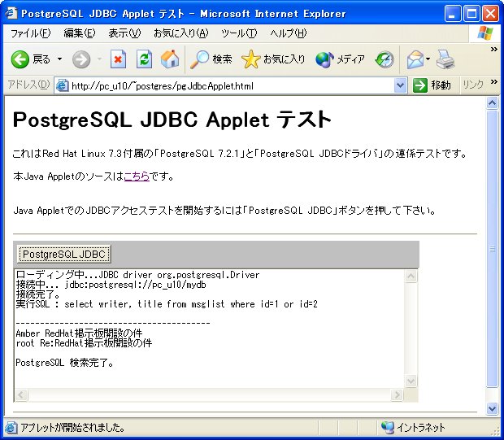Click the PostgreSQL JDBC button
The image size is (504, 440).
point(64,254)
